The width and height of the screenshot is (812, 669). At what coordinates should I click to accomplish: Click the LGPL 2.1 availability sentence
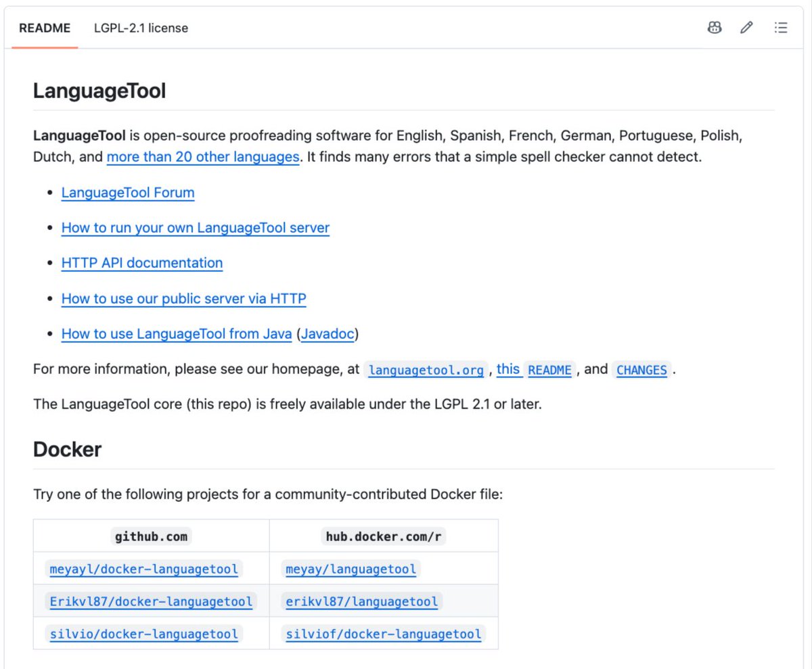point(288,405)
